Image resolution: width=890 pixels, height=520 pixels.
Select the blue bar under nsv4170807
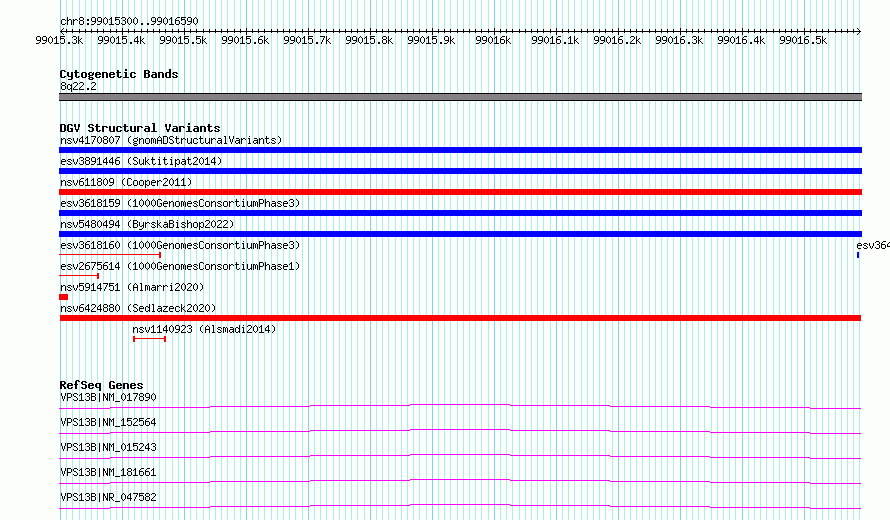(460, 150)
